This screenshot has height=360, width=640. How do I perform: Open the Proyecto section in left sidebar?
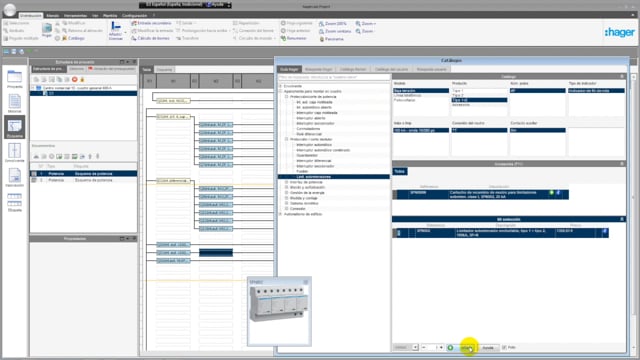click(15, 79)
